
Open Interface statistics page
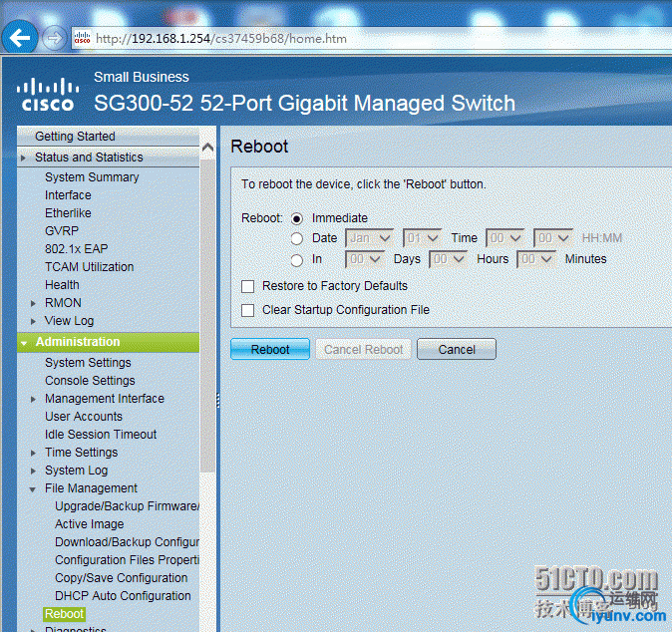(68, 195)
